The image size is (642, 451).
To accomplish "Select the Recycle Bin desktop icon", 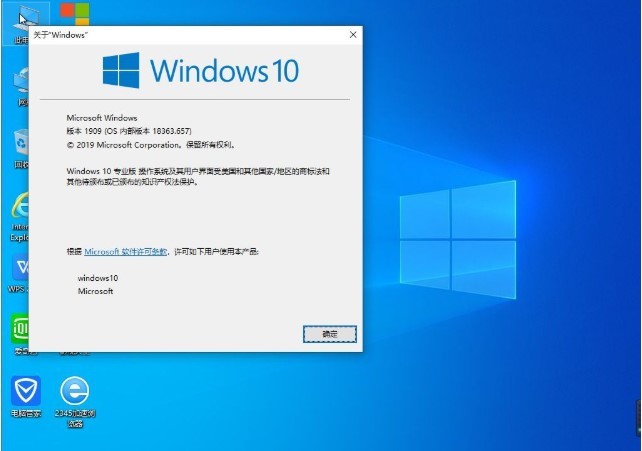I will pyautogui.click(x=20, y=145).
